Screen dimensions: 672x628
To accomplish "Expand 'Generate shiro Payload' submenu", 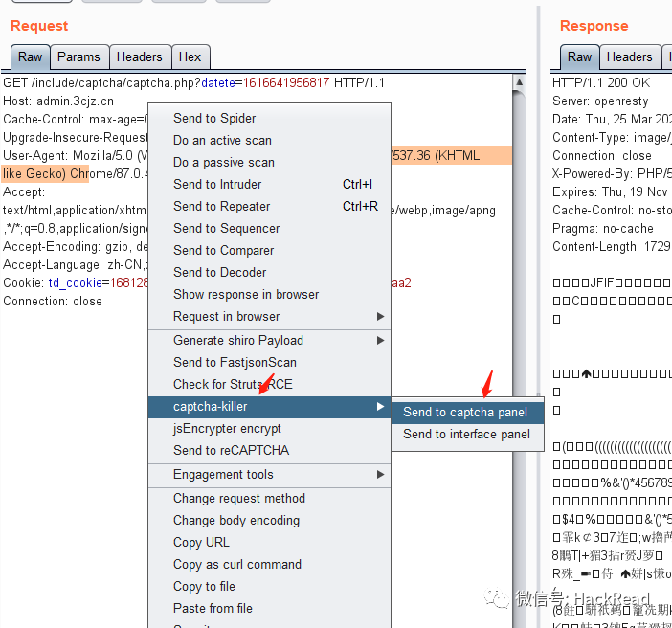I will coord(381,341).
